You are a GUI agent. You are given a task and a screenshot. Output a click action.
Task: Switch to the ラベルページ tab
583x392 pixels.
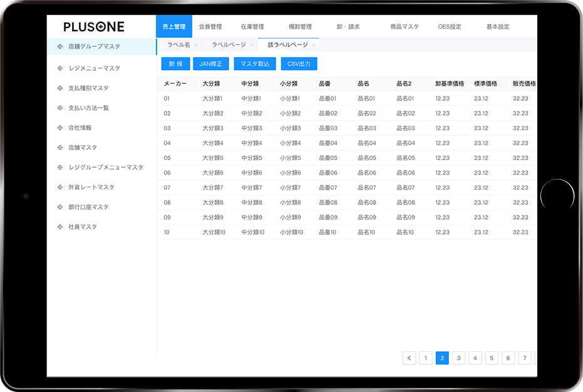click(x=229, y=45)
